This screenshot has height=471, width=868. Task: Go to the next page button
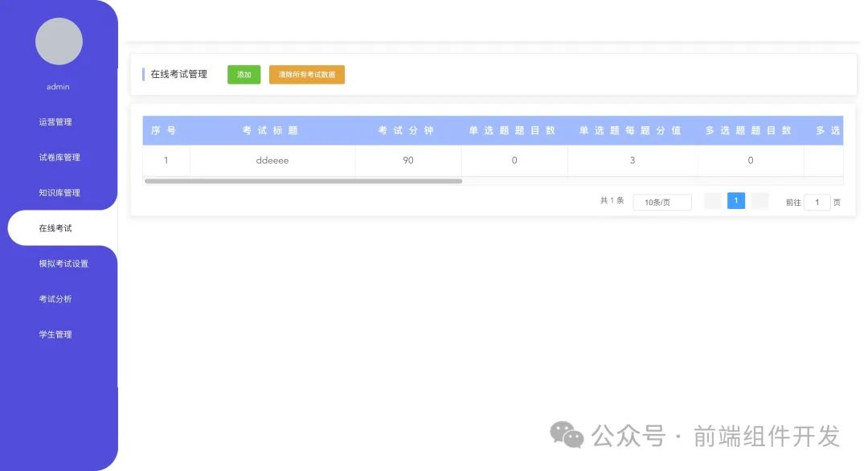[x=759, y=201]
